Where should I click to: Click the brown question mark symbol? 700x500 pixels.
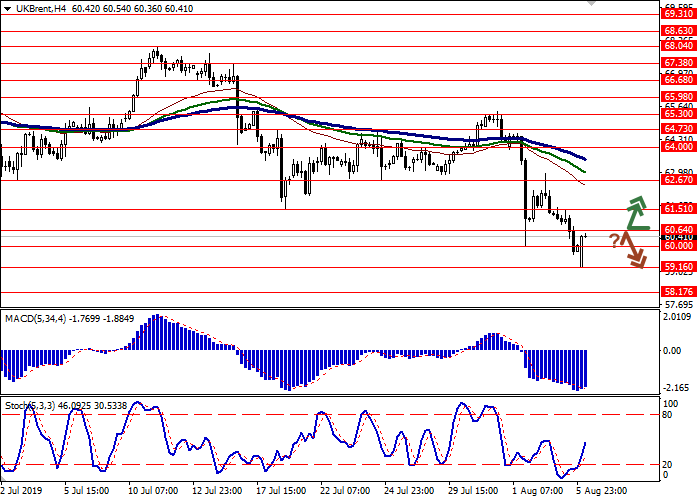point(614,240)
